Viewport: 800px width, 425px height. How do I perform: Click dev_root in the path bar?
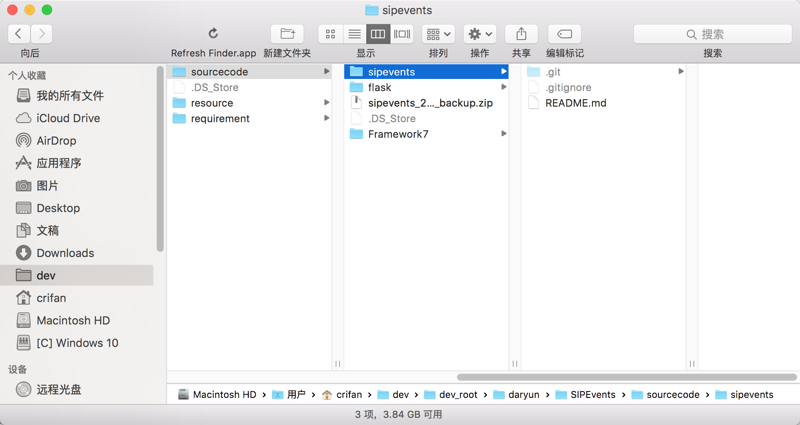click(451, 394)
